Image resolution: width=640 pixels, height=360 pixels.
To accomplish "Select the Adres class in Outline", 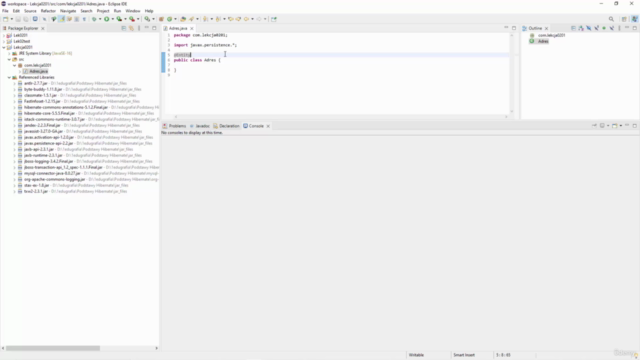I will pyautogui.click(x=543, y=41).
